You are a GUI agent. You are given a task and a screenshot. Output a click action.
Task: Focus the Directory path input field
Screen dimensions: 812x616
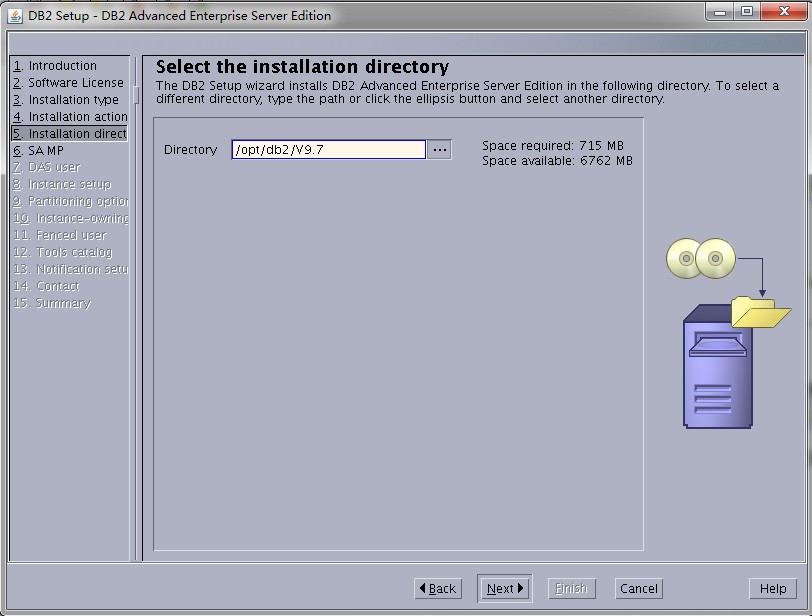[329, 150]
